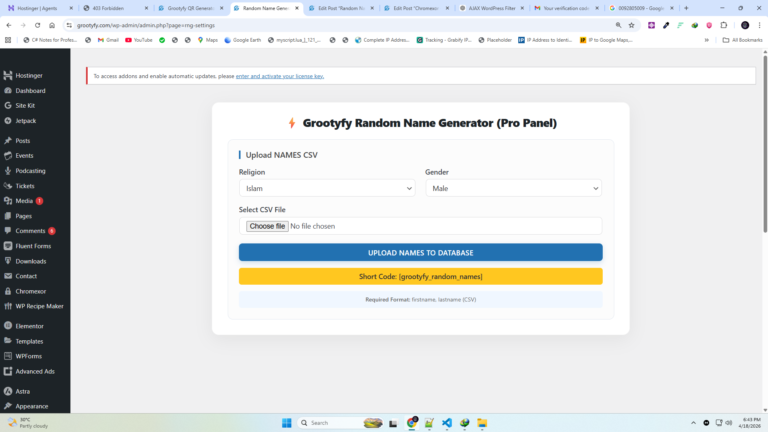Open the Gmail bookmark

[x=108, y=40]
